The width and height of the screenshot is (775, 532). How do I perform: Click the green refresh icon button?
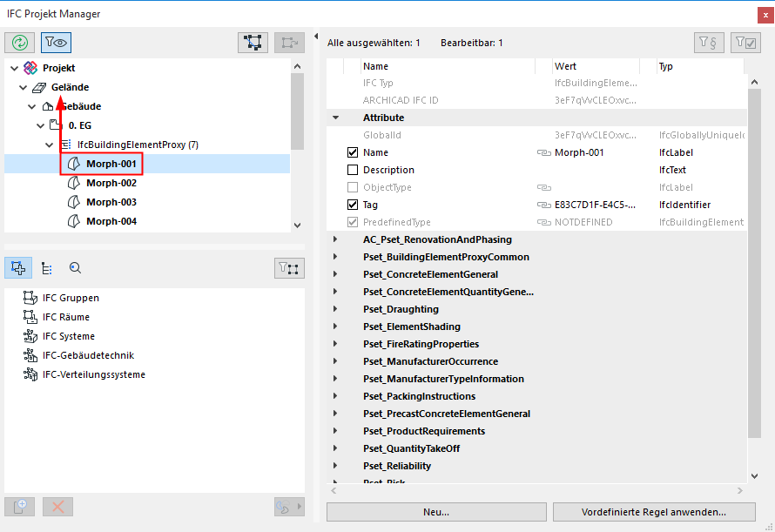pos(20,43)
